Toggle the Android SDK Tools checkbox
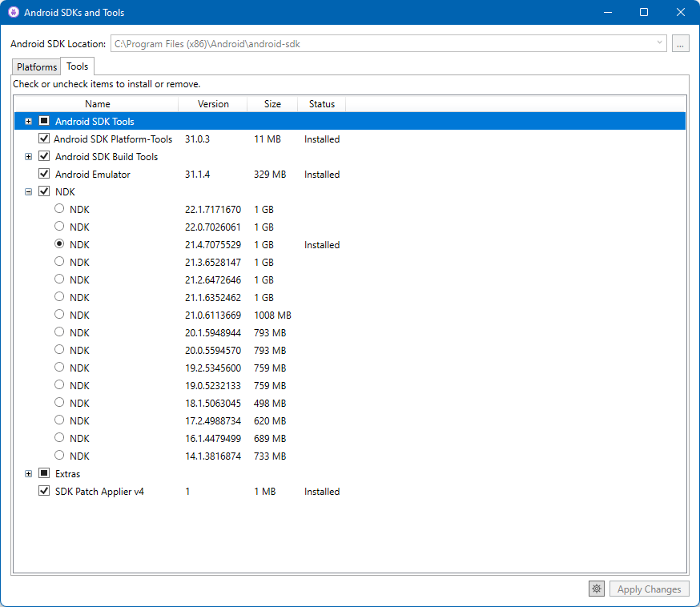 pyautogui.click(x=44, y=120)
